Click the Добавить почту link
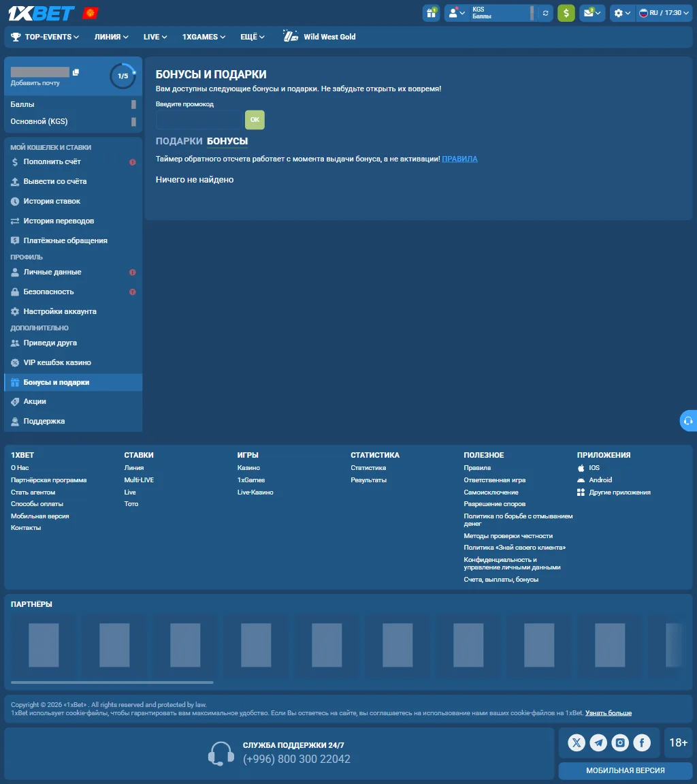 click(35, 83)
